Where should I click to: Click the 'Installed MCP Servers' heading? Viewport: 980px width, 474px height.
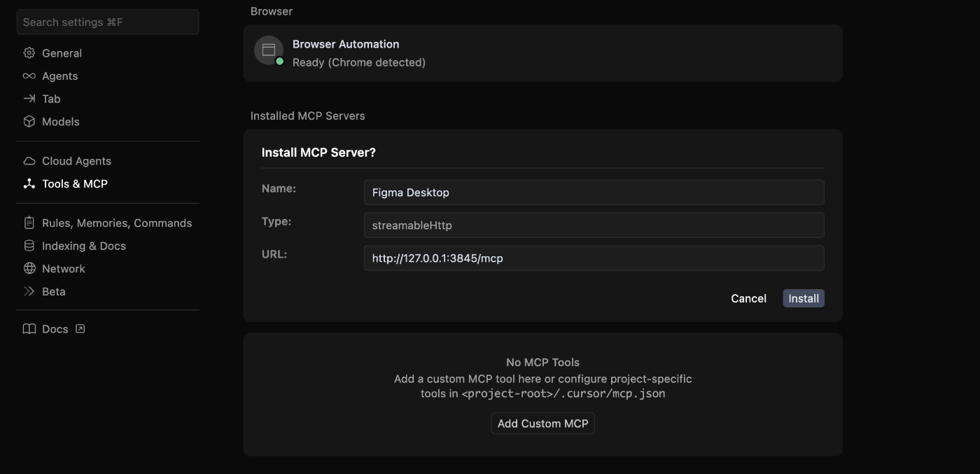coord(308,116)
